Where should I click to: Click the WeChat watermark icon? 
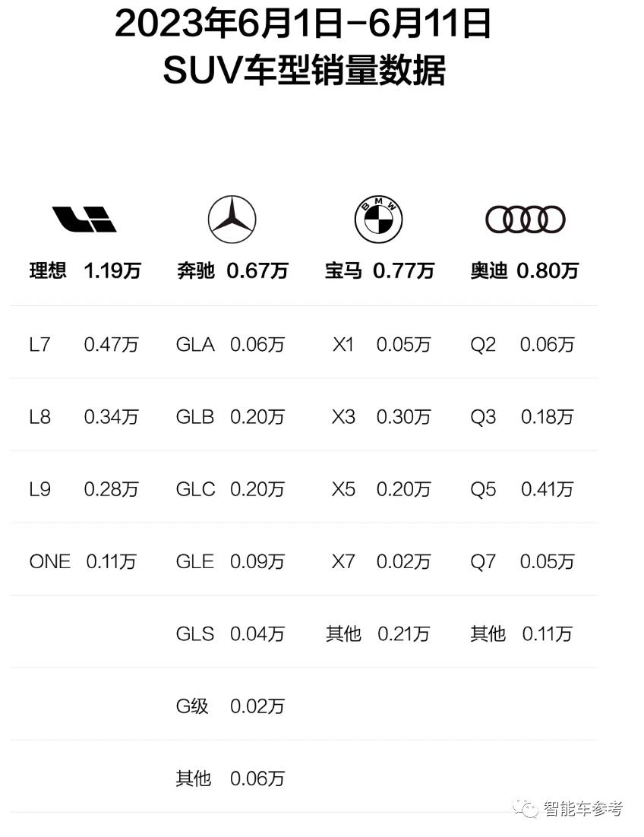coord(526,808)
